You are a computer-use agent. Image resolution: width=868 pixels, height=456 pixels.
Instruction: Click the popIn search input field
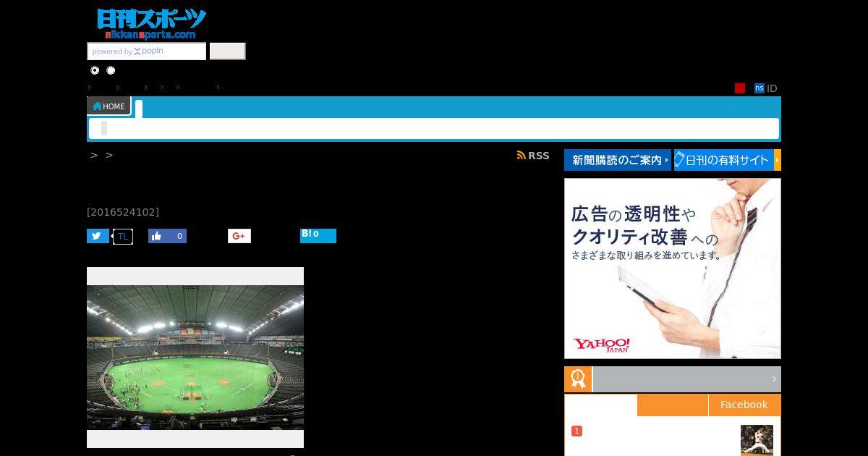[147, 51]
